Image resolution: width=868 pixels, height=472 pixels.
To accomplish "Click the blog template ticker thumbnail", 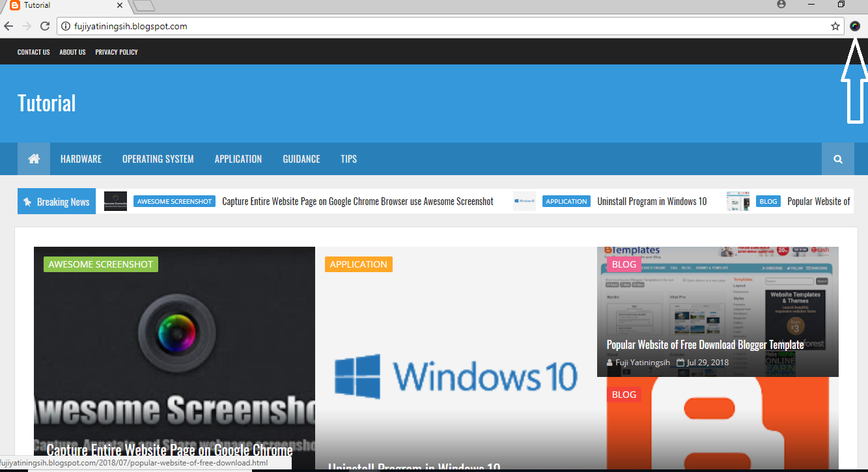I will coord(738,202).
